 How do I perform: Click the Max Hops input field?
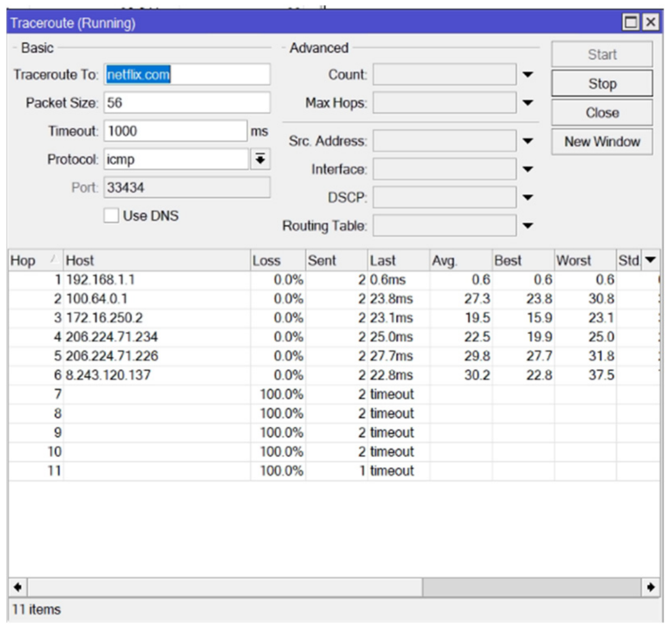click(444, 103)
